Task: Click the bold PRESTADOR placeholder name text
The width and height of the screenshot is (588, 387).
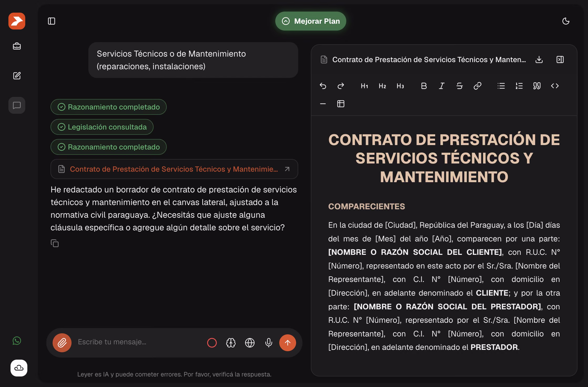Action: click(x=447, y=307)
